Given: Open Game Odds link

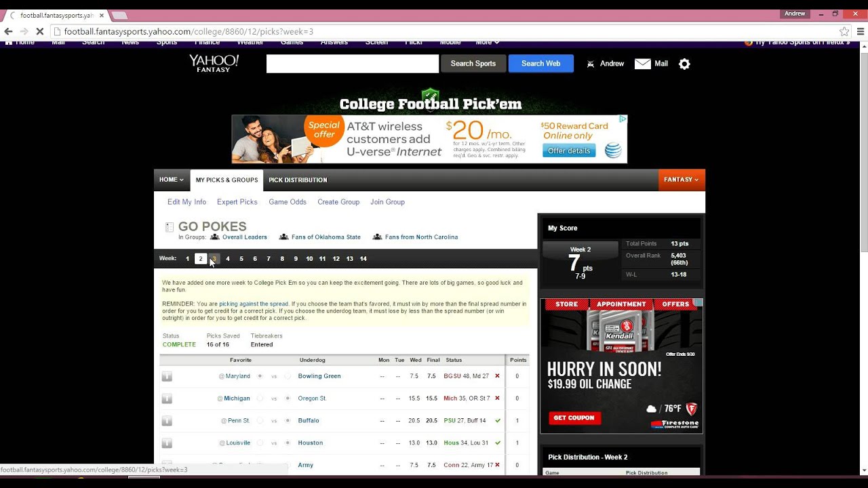Looking at the screenshot, I should point(288,202).
